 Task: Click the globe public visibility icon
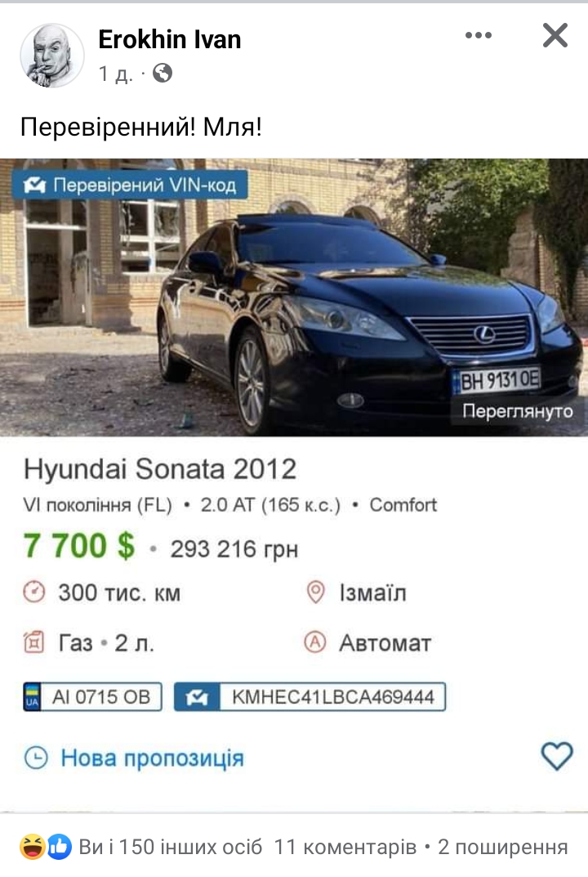[163, 74]
